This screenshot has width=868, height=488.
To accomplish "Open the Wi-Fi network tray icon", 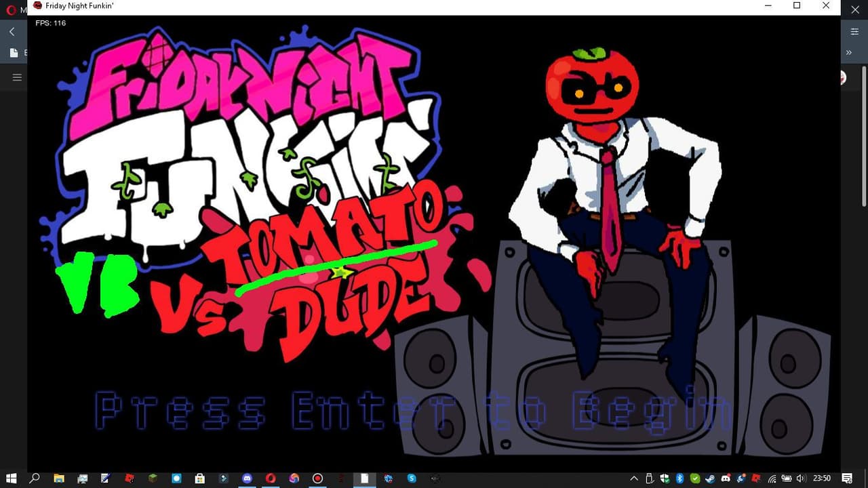I will coord(772,479).
